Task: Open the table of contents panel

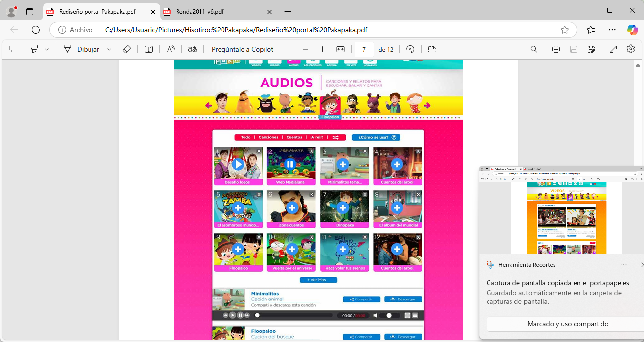Action: click(x=13, y=49)
